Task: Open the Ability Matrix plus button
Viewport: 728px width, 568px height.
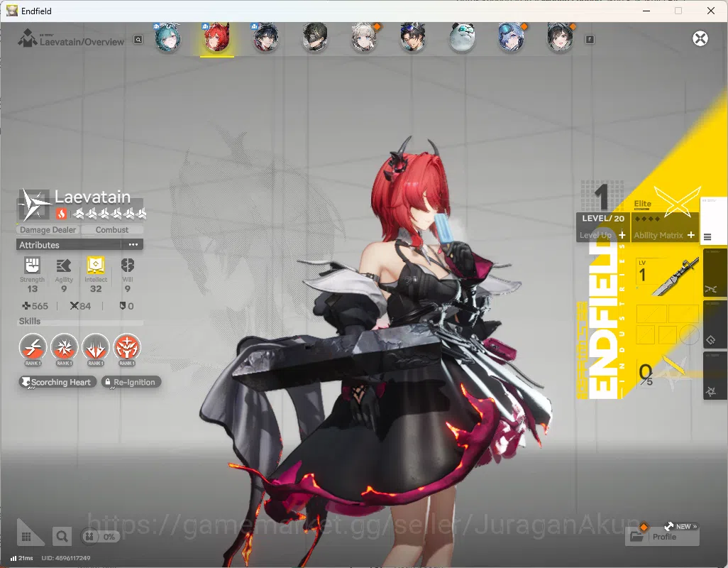Action: pyautogui.click(x=691, y=235)
